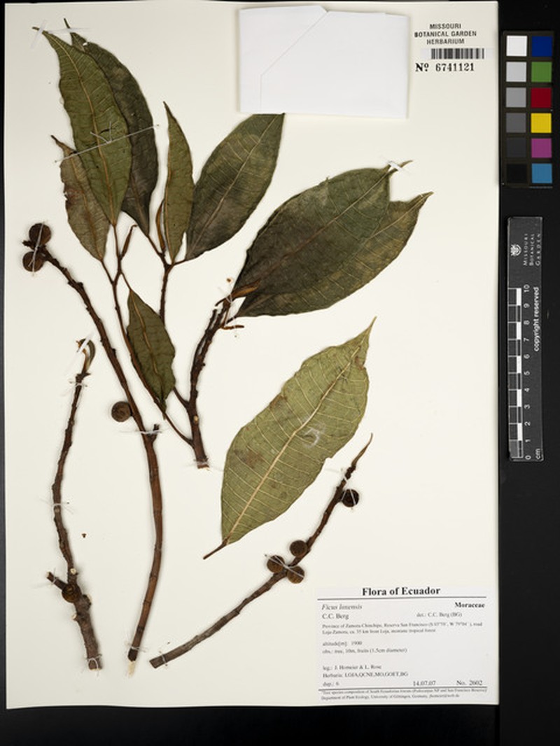Select the green swatch on the color chart
The height and width of the screenshot is (746, 560).
[542, 72]
